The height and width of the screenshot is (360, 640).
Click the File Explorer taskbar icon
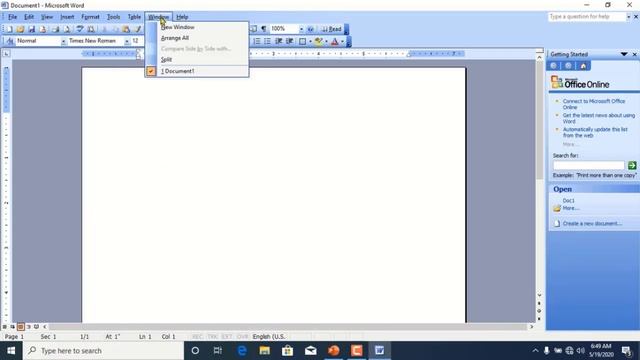pos(264,351)
